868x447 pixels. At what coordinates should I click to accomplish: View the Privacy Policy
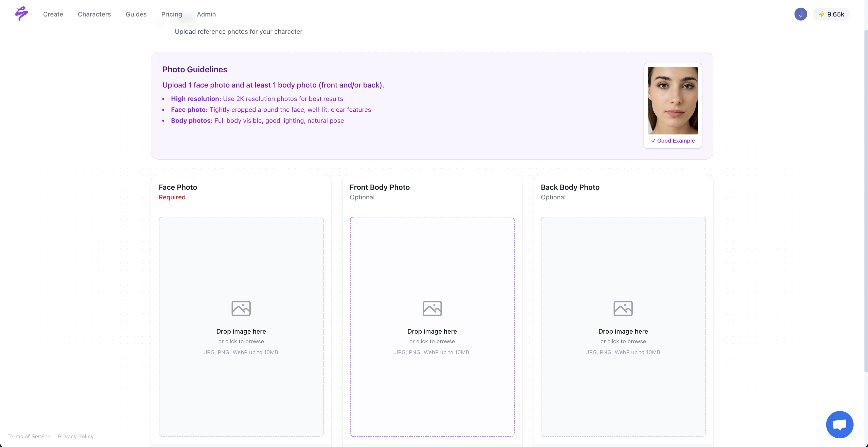(x=76, y=436)
